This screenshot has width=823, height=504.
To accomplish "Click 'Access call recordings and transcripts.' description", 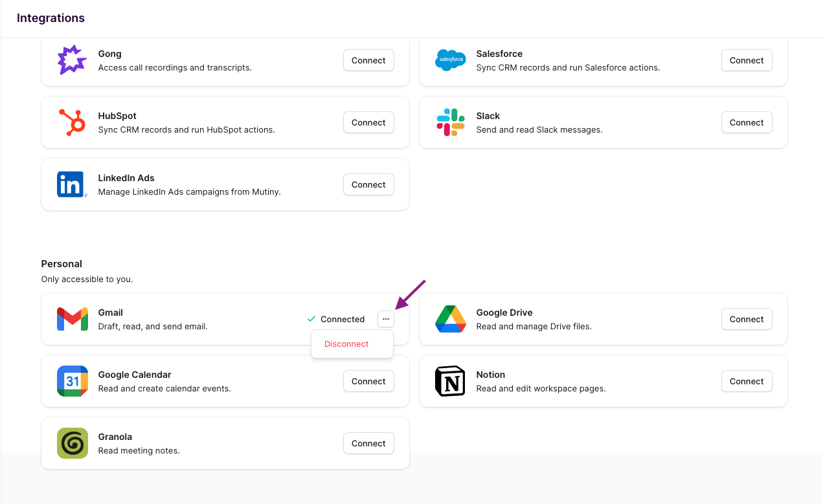I will (x=175, y=67).
